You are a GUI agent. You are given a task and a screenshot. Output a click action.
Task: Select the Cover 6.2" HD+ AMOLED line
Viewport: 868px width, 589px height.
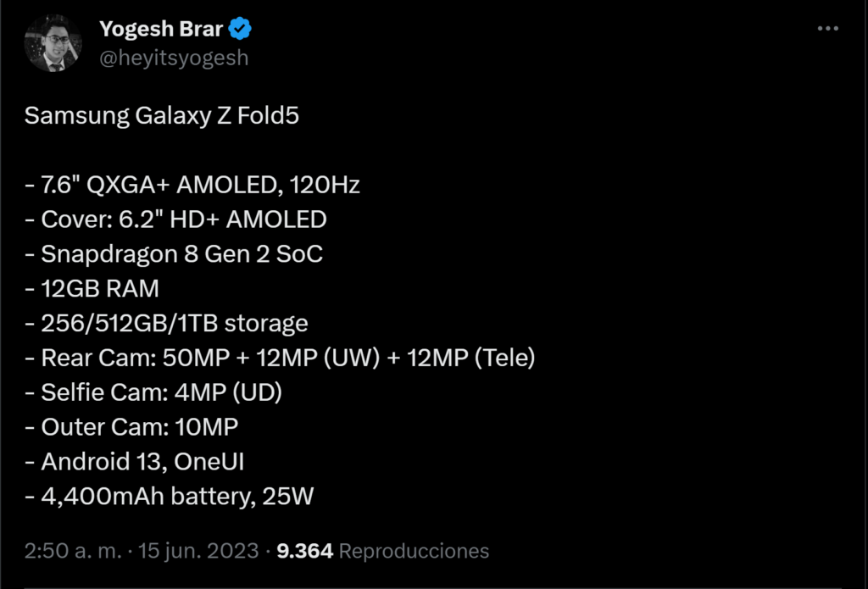coord(175,219)
